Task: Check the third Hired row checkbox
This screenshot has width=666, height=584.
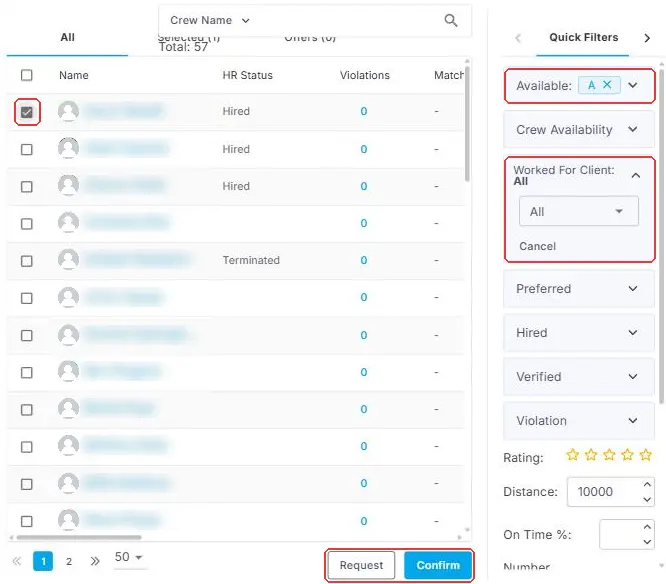Action: (27, 187)
